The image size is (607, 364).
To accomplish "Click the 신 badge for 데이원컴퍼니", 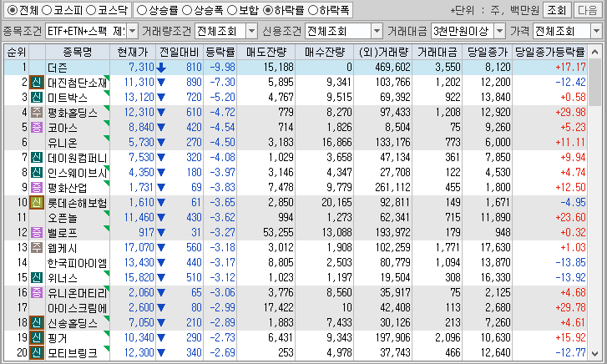I will coord(37,157).
